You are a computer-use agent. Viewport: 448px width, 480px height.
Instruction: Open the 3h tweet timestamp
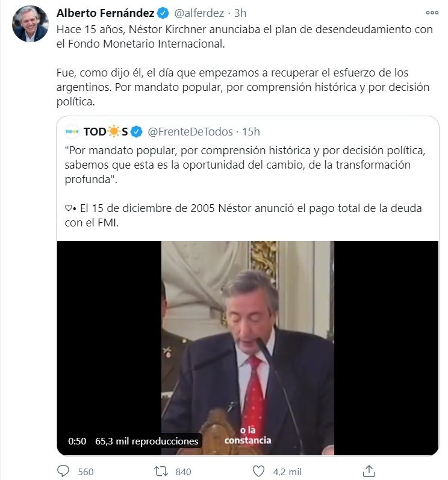240,13
